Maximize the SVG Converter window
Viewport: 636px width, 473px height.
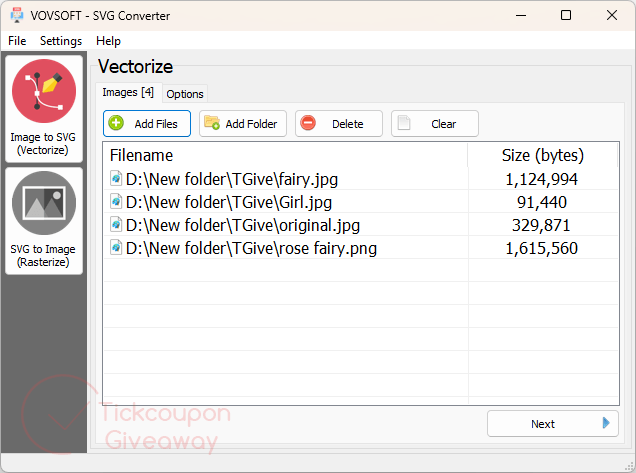[x=566, y=15]
